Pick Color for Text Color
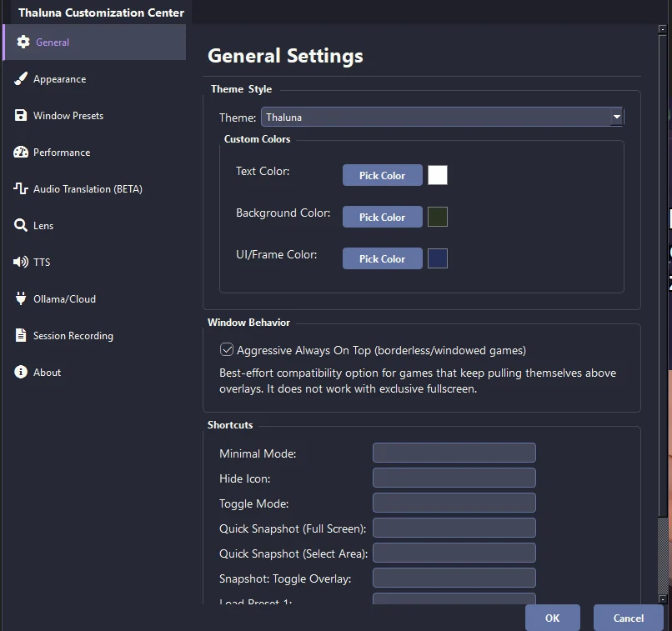672x631 pixels. (383, 175)
